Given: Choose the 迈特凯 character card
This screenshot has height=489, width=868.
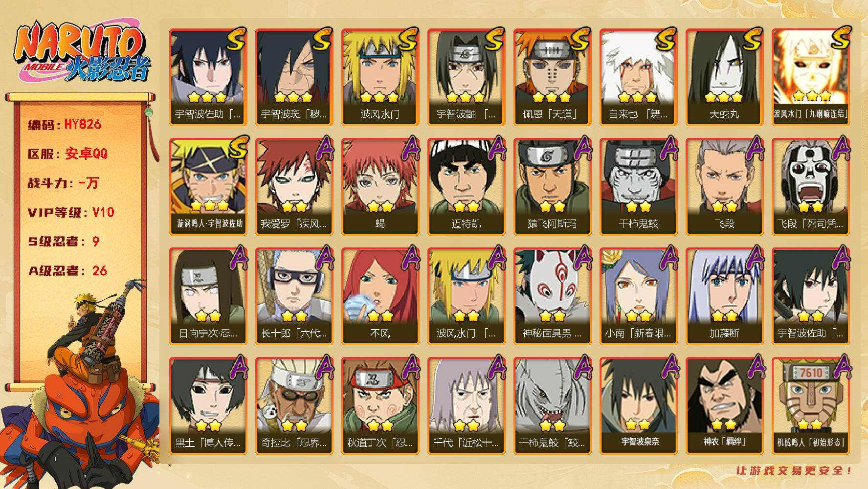Looking at the screenshot, I should (466, 187).
